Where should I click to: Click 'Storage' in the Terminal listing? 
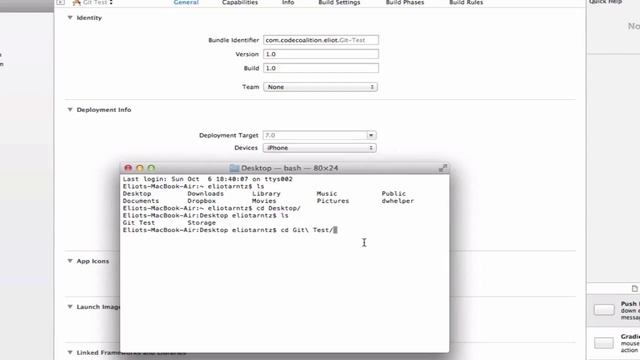pos(202,222)
